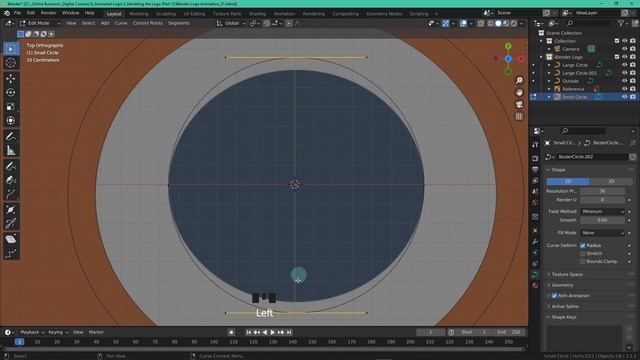This screenshot has height=360, width=640.
Task: Hide Outside object eye icon
Action: (x=624, y=81)
